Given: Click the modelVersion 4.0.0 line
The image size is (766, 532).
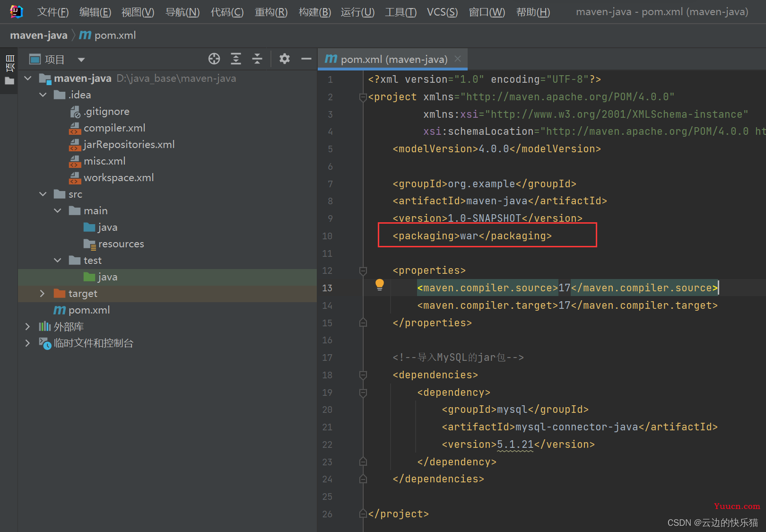Looking at the screenshot, I should coord(496,148).
